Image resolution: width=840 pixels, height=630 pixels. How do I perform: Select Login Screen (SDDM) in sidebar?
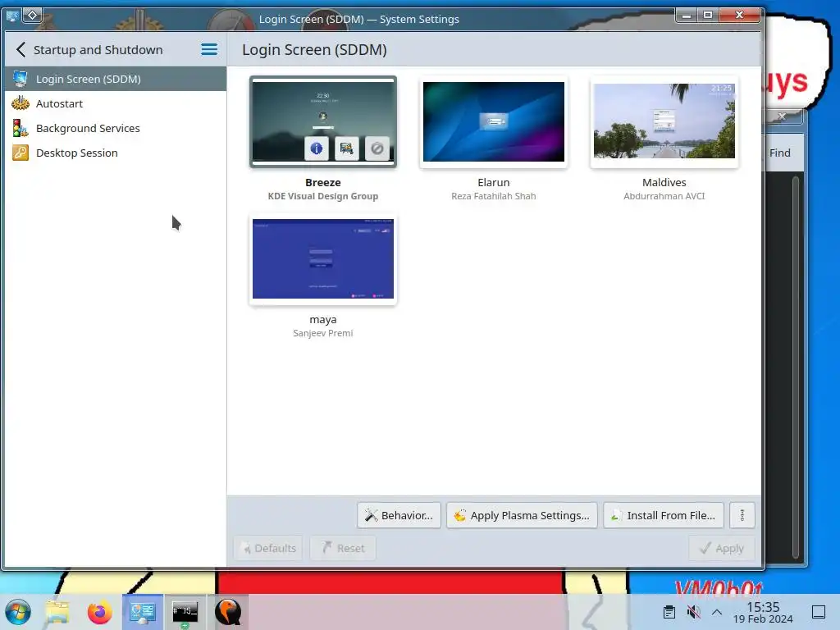[x=115, y=79]
